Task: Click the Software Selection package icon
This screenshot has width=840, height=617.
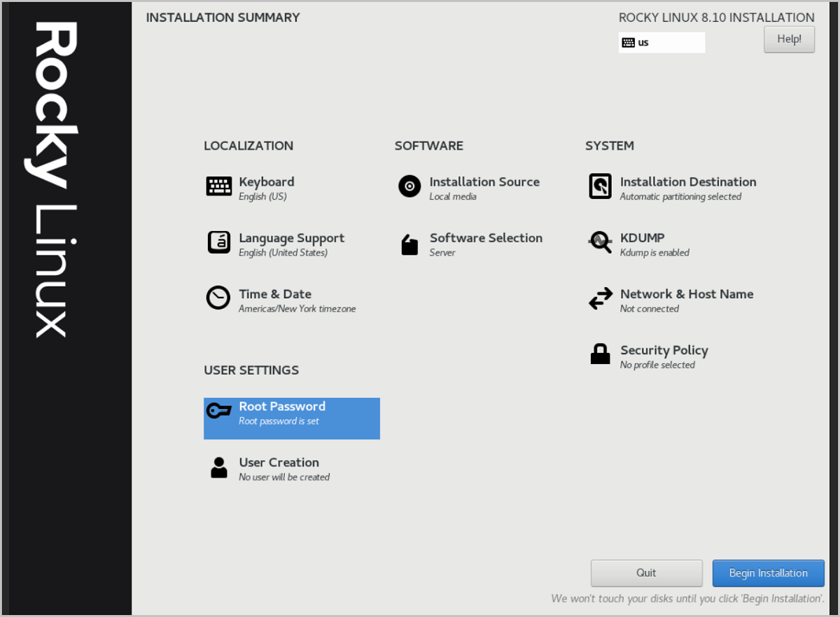Action: (409, 244)
